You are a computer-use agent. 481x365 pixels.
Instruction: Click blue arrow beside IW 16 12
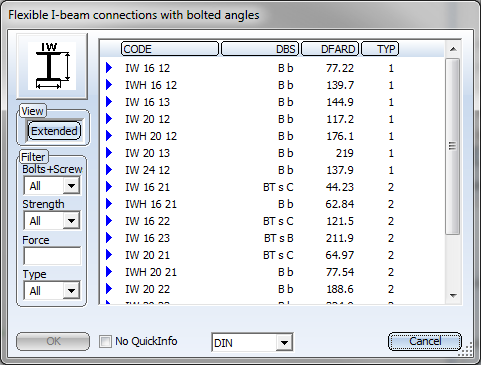(x=109, y=68)
